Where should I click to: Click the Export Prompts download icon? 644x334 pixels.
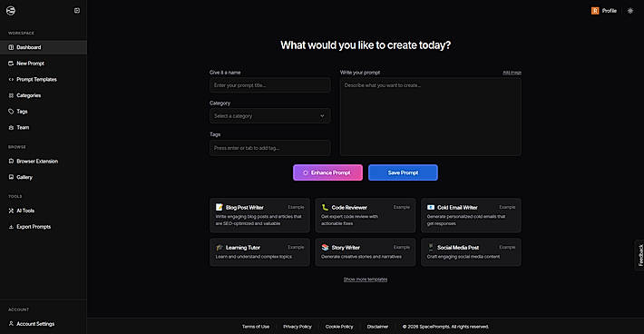click(x=11, y=226)
